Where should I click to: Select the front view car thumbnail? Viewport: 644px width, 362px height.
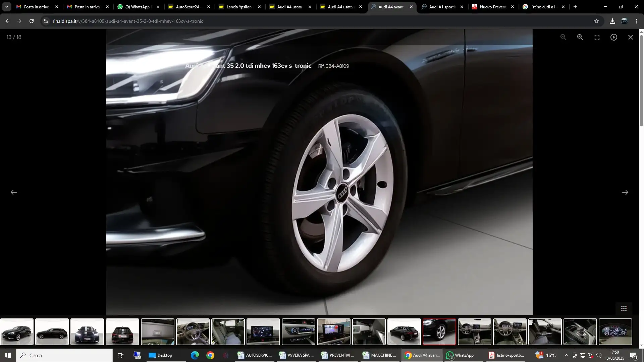(x=87, y=332)
